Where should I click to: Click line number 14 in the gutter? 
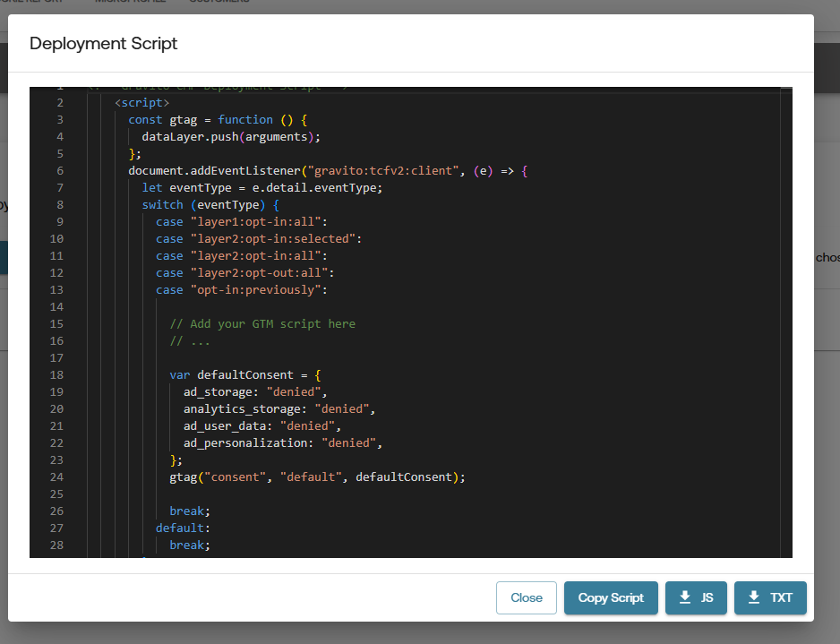(x=56, y=307)
